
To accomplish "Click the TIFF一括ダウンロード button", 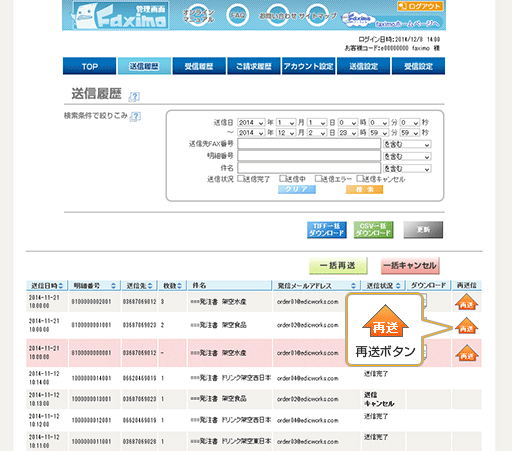I will tap(327, 230).
